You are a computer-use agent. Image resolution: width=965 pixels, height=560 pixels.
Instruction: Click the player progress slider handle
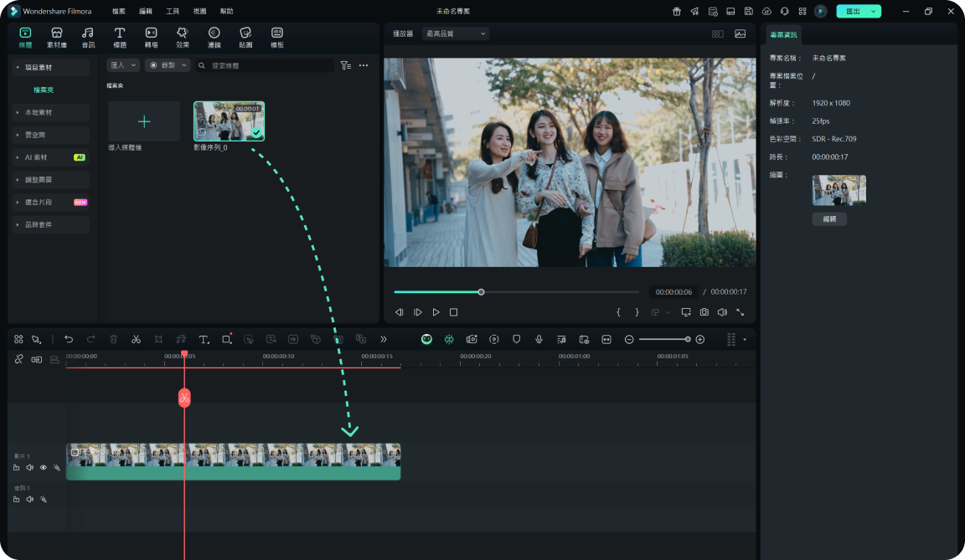coord(482,292)
